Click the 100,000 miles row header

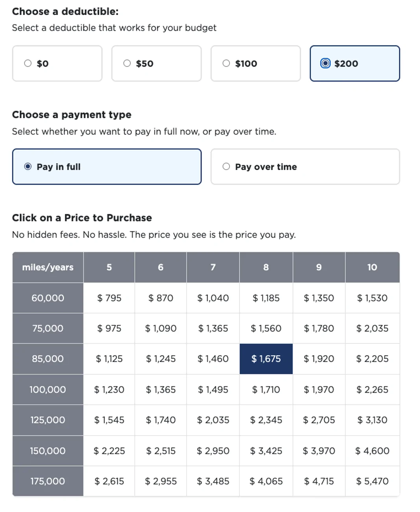point(48,390)
